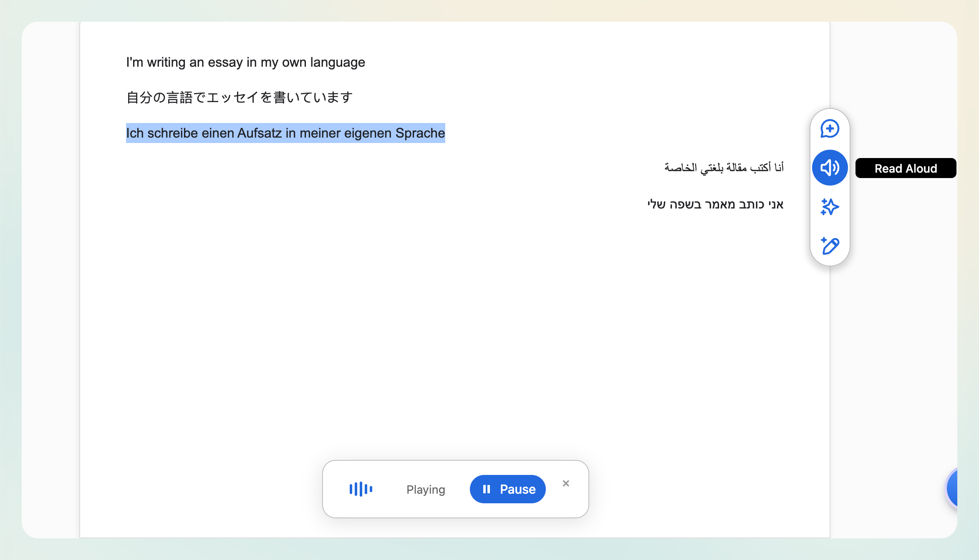This screenshot has width=979, height=560.
Task: Click the word Aufsatz in German line
Action: pyautogui.click(x=259, y=133)
